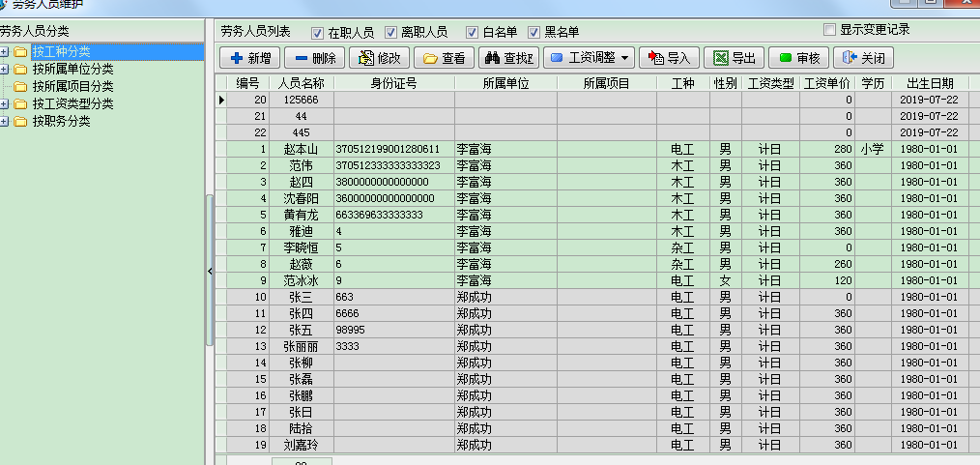This screenshot has height=465, width=980.
Task: Click the 修改 edit button
Action: pyautogui.click(x=380, y=58)
